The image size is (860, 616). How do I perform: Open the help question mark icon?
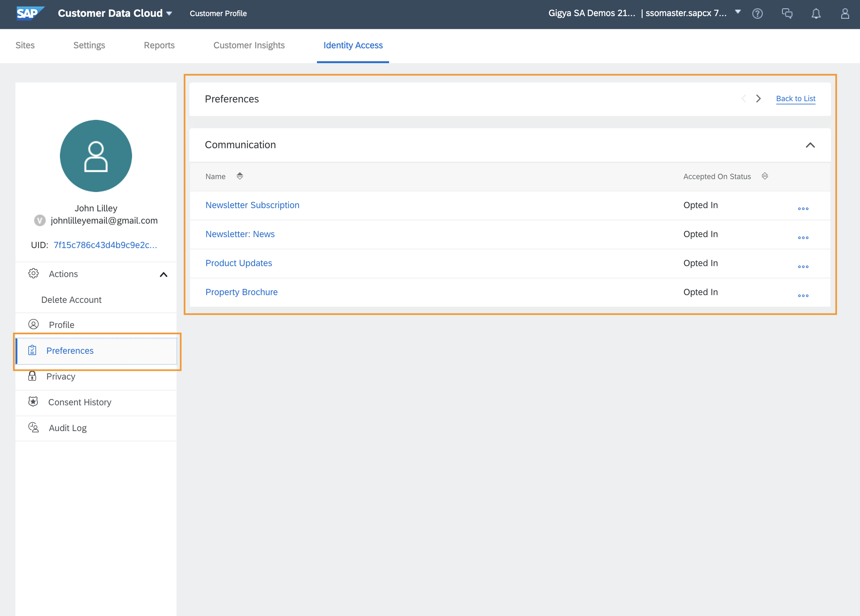pos(757,14)
